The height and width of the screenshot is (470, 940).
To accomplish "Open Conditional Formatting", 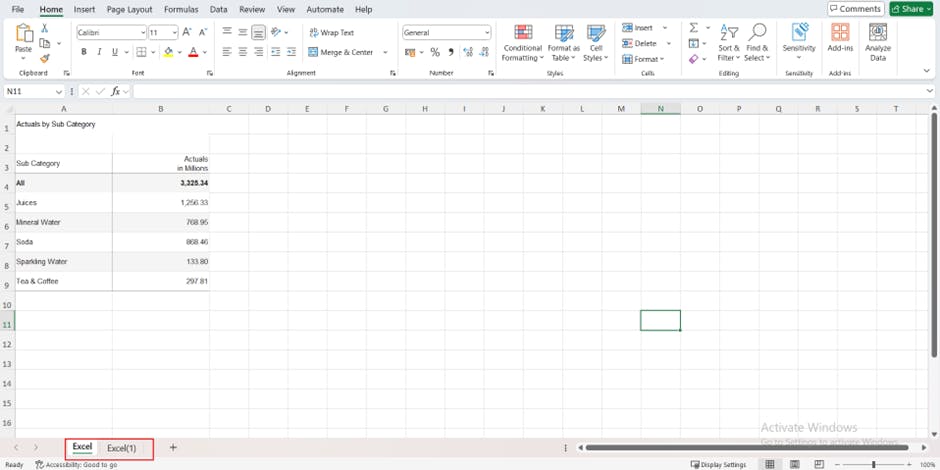I will point(522,43).
